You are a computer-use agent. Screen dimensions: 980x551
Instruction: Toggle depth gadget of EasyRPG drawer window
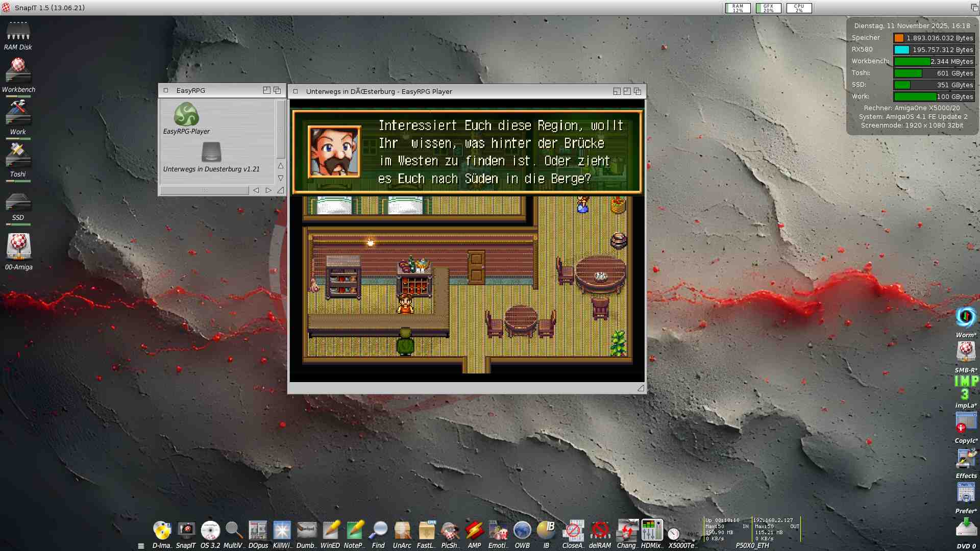(x=277, y=90)
